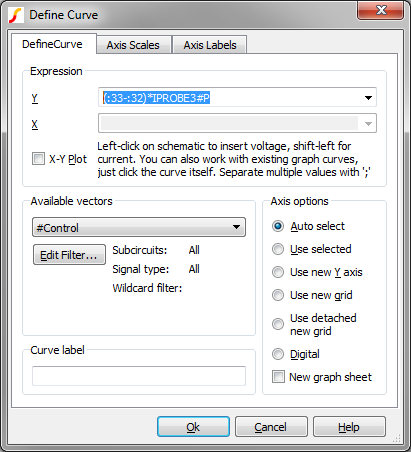Click the Cancel button

point(271,427)
